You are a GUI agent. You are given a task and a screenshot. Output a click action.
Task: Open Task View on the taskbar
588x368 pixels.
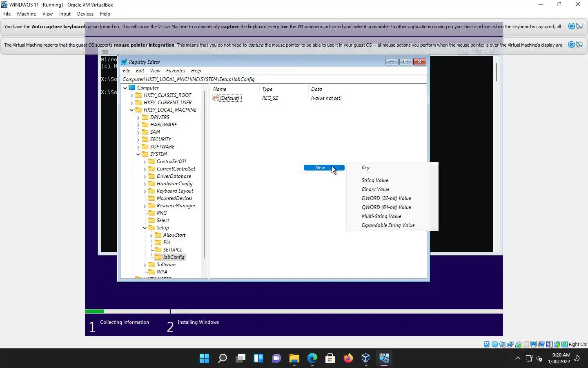pyautogui.click(x=241, y=359)
